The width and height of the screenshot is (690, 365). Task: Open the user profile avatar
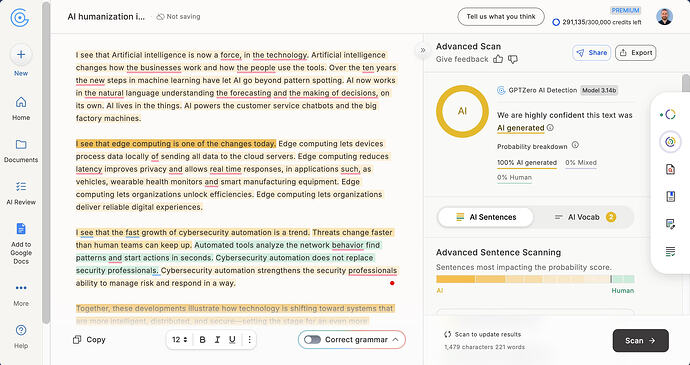tap(664, 17)
